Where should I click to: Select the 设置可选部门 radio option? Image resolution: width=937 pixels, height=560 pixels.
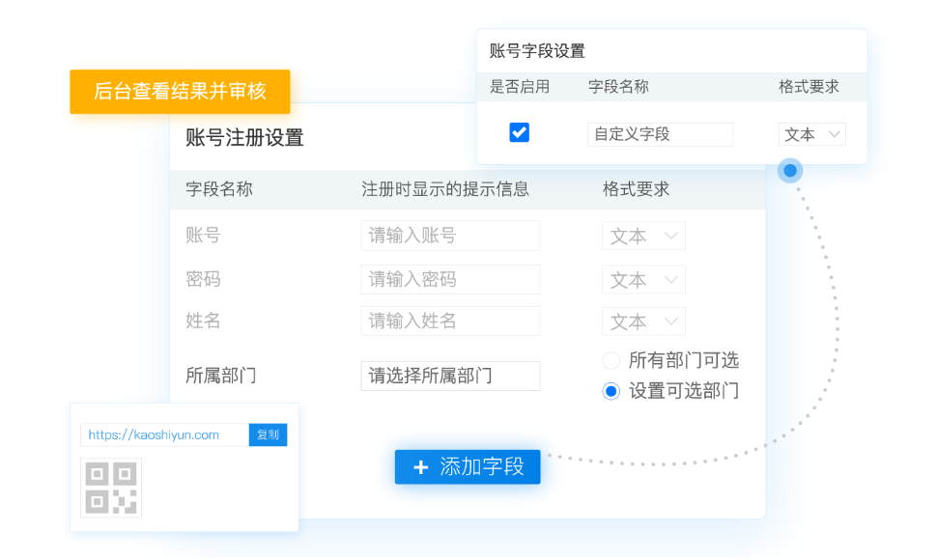[610, 391]
